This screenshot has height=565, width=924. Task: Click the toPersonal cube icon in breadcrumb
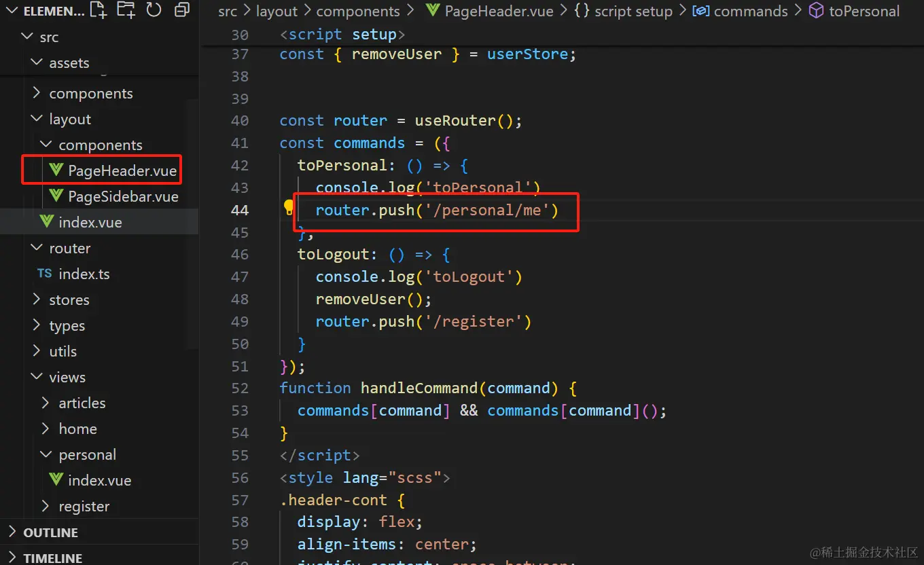(816, 11)
